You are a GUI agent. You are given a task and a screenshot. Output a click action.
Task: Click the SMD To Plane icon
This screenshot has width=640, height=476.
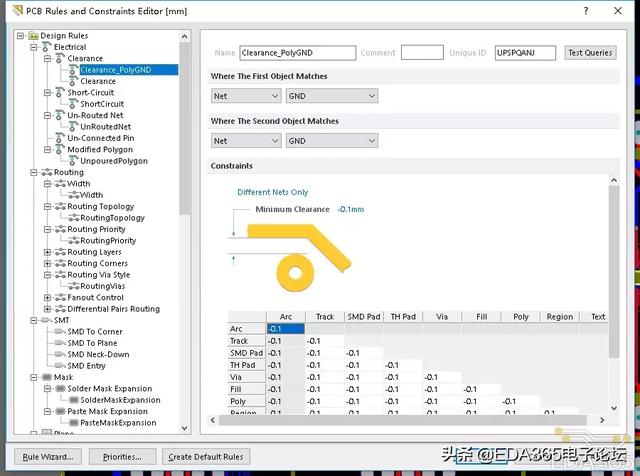pos(60,343)
